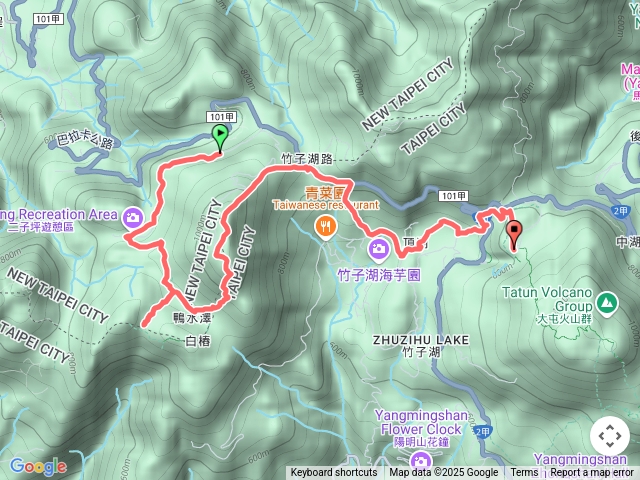Click Report a map error link
The image size is (640, 480).
click(x=591, y=473)
